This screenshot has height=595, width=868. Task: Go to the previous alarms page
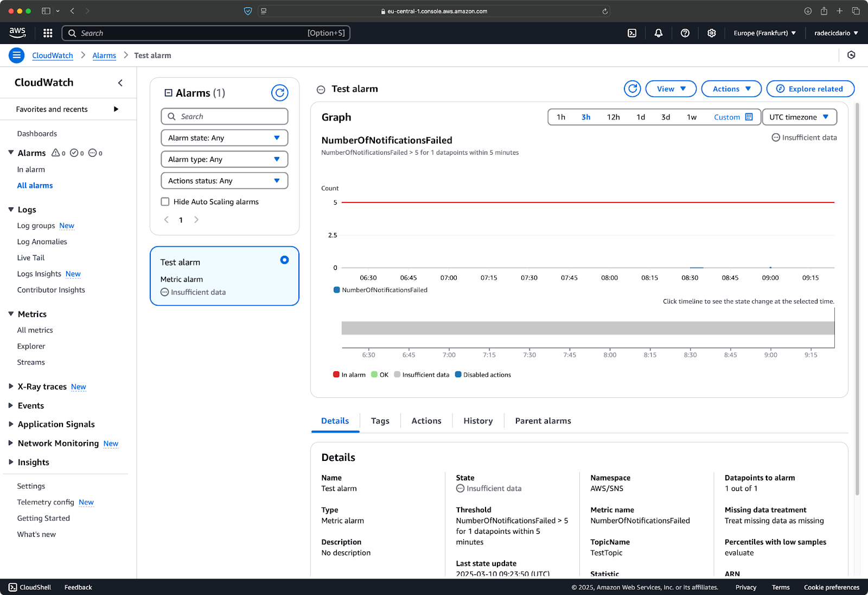(x=167, y=220)
